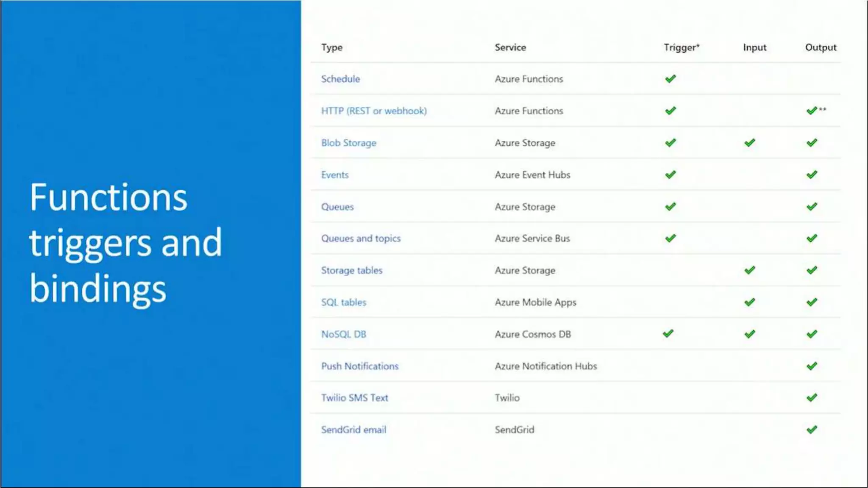
Task: Click the NoSQL DB trigger checkmark
Action: coord(668,334)
